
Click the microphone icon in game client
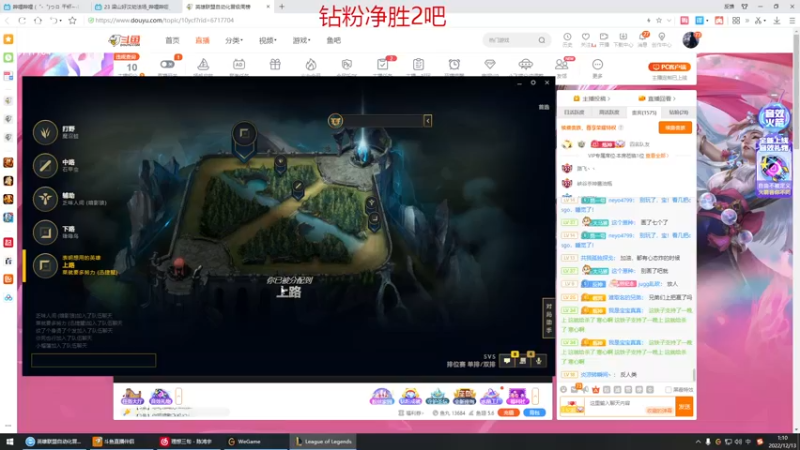coord(538,361)
